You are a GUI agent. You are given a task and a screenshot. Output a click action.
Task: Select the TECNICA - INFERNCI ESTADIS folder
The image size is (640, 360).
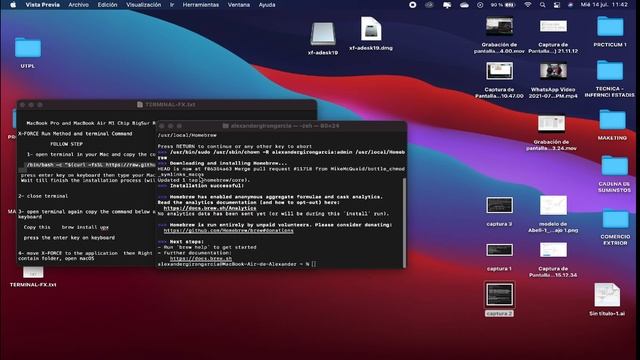pyautogui.click(x=610, y=71)
